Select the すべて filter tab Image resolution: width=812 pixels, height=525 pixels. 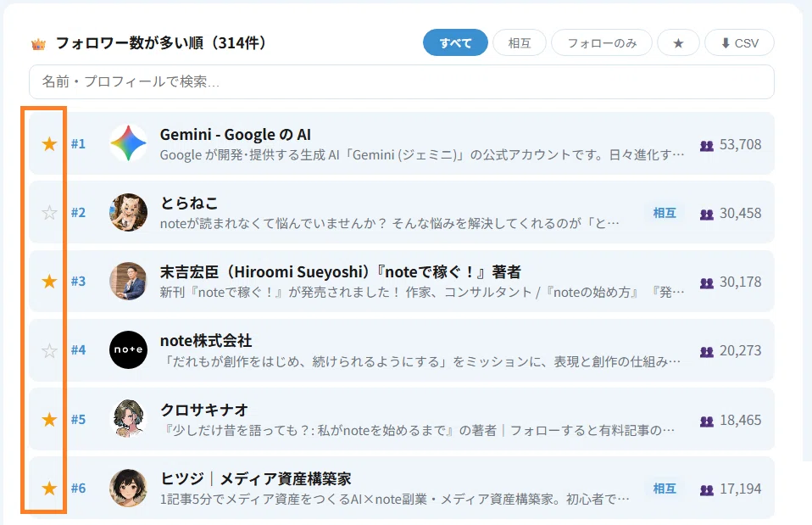(x=455, y=42)
